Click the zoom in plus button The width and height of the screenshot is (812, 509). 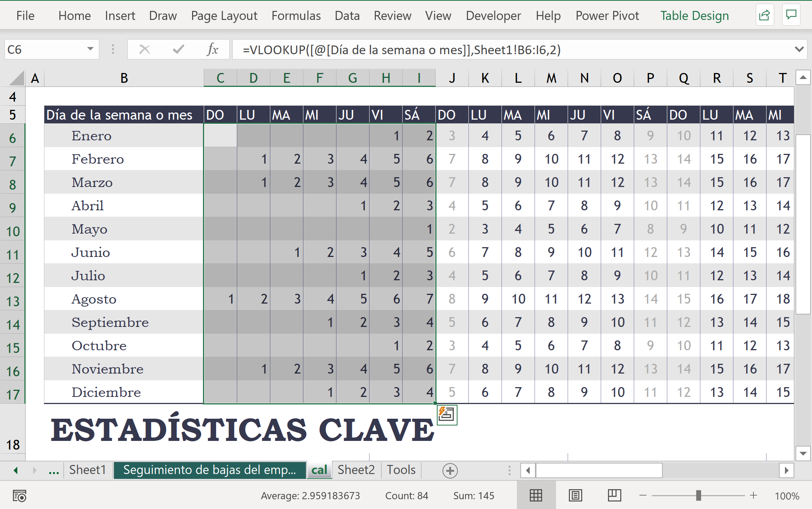(x=753, y=495)
